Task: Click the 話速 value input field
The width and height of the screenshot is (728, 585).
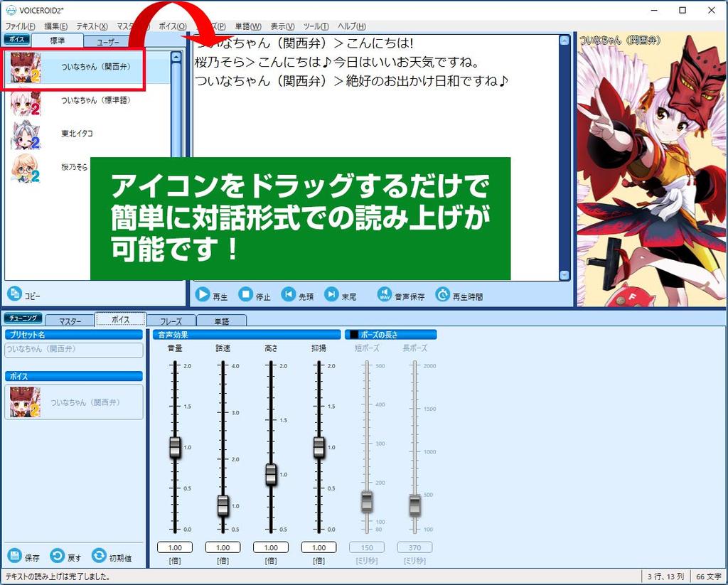Action: [223, 547]
